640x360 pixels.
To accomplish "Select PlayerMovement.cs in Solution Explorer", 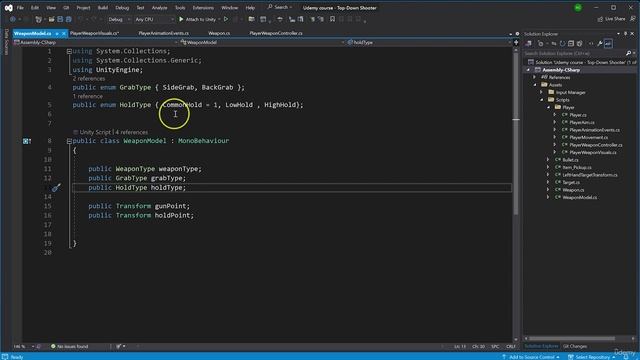I will [589, 138].
